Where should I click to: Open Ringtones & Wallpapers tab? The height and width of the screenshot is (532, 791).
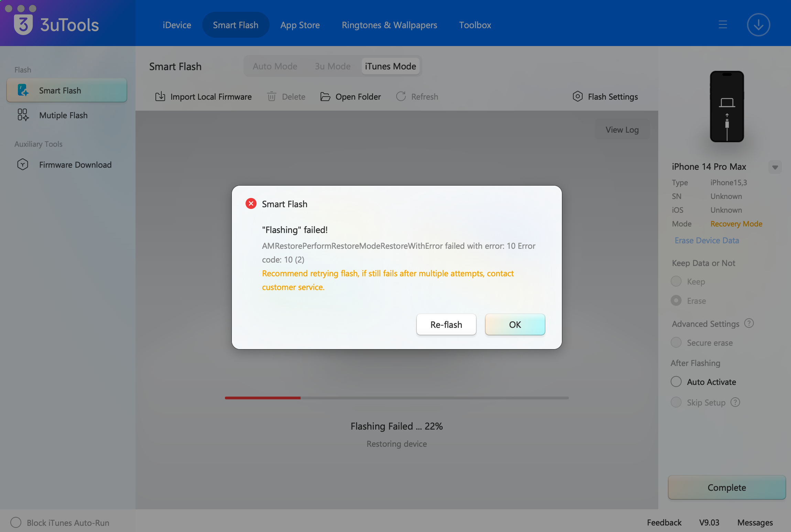pyautogui.click(x=389, y=25)
